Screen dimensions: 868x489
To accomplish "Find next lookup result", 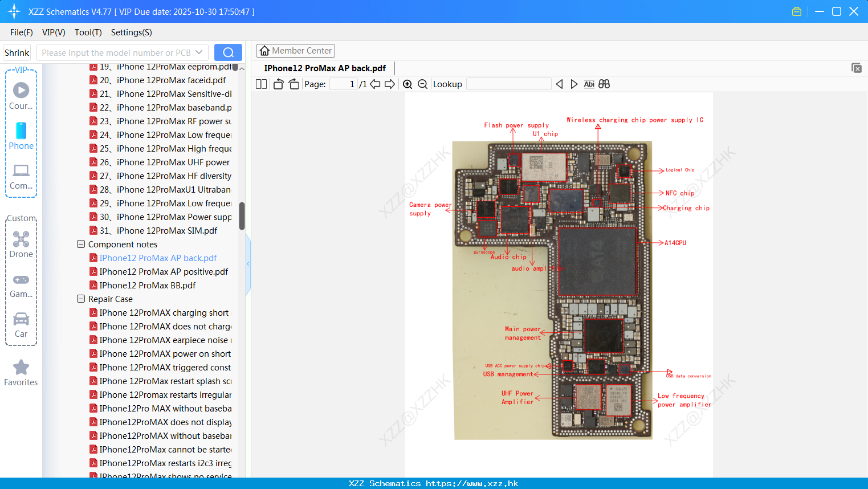I will (574, 84).
